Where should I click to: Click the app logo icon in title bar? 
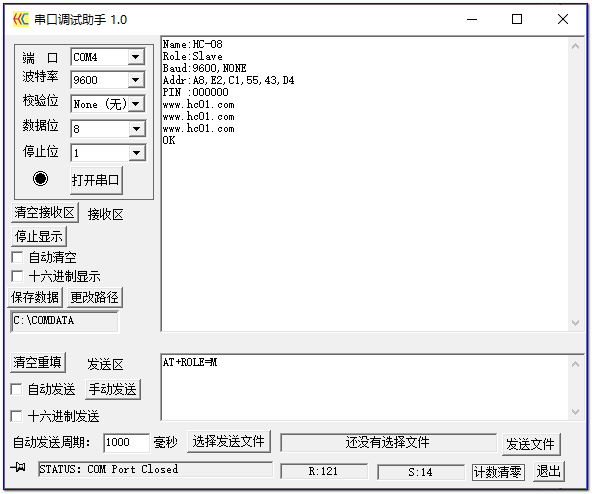click(20, 19)
